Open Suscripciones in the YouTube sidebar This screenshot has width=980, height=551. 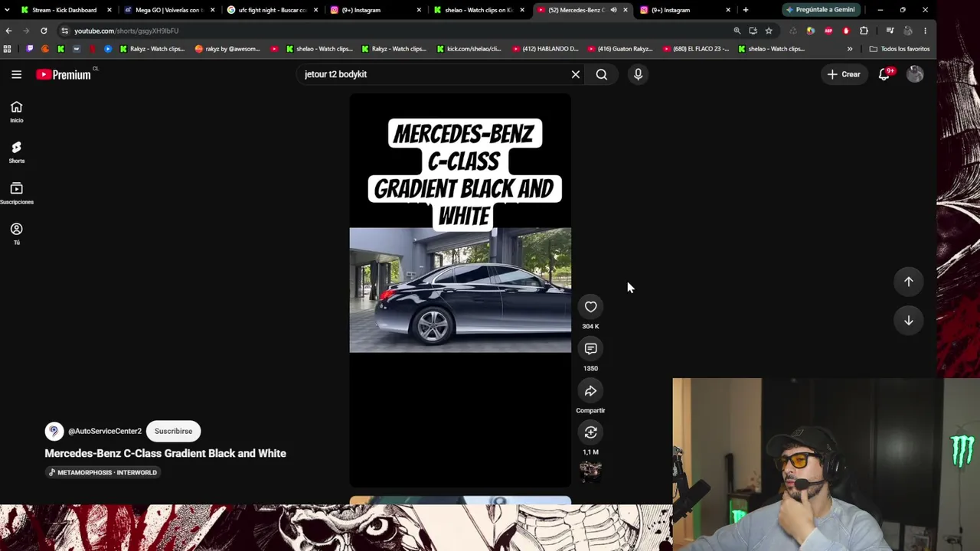tap(16, 194)
